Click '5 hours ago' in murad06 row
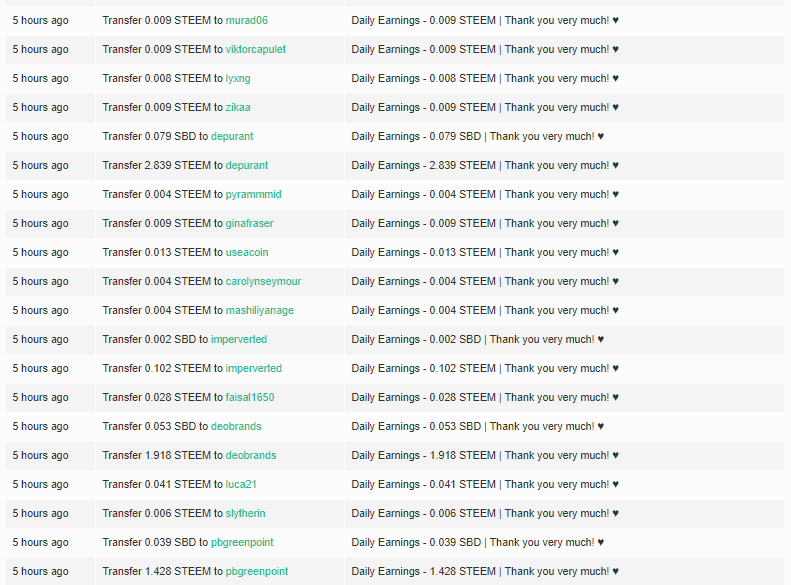Screen dimensions: 791x585 40,20
